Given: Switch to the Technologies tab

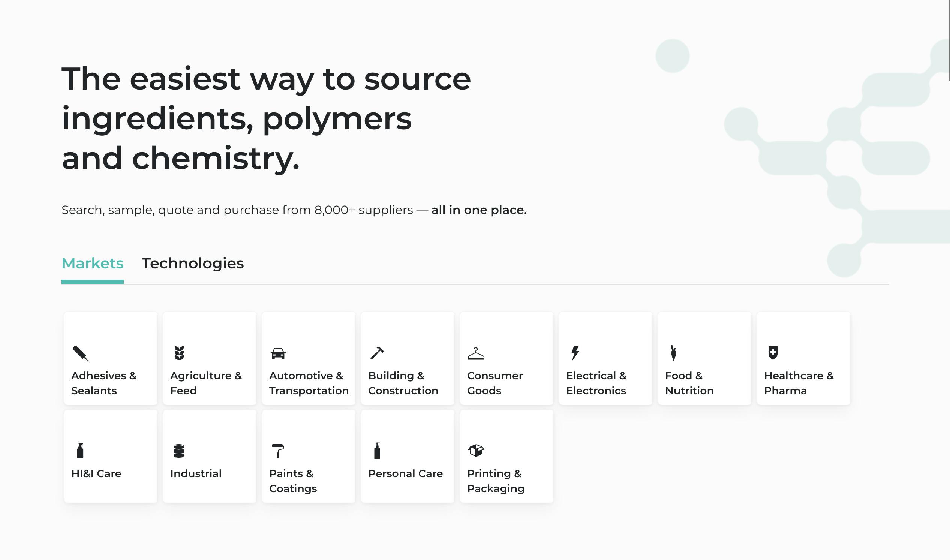Looking at the screenshot, I should [192, 264].
